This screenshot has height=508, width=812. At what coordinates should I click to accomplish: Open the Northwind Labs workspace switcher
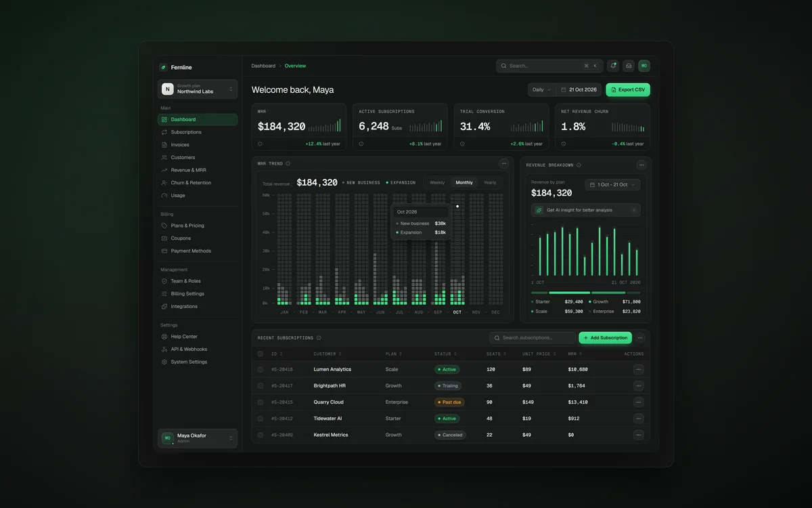(x=198, y=89)
